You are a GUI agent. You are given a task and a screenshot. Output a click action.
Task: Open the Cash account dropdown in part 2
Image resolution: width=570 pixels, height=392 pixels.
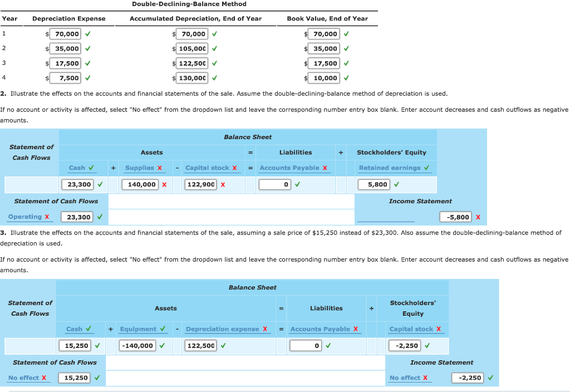point(77,168)
